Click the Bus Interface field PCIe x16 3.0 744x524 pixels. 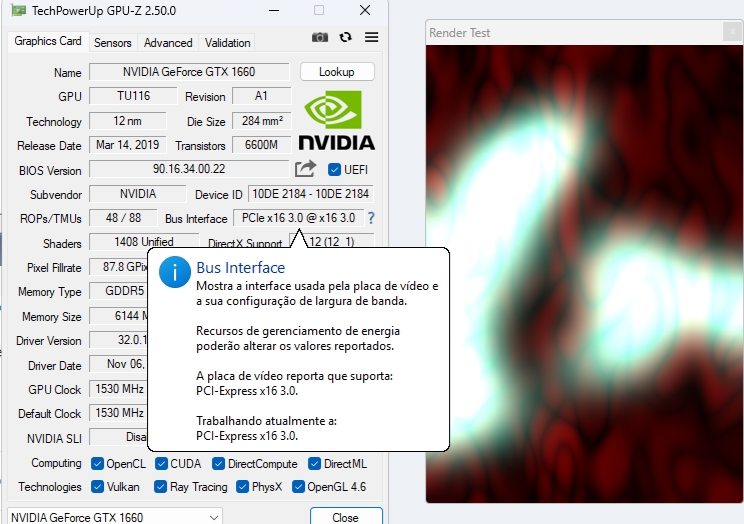298,218
